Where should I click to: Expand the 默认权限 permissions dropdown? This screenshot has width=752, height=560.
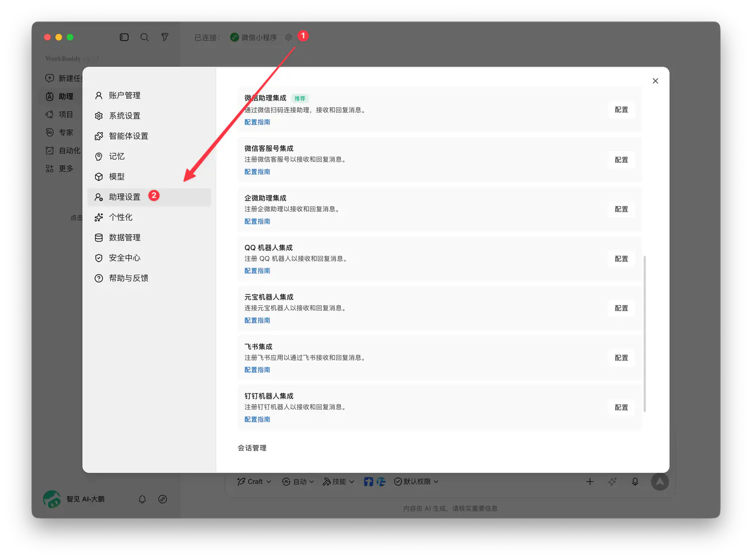point(416,481)
